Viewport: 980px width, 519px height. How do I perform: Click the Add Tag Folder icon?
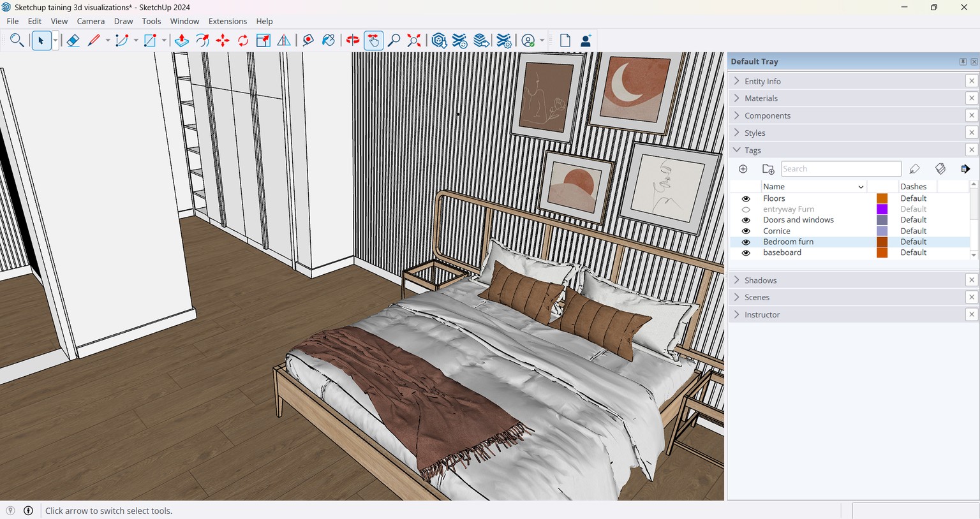[x=768, y=169]
